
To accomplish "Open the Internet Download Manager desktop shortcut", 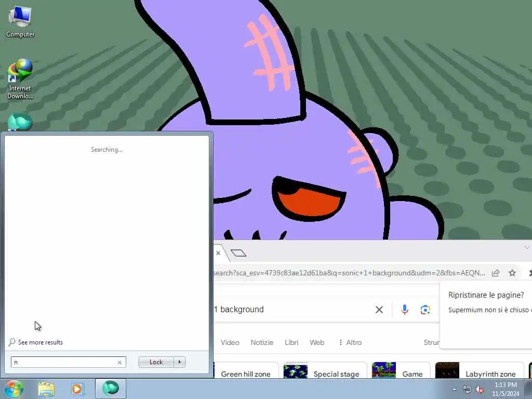I will tap(20, 79).
